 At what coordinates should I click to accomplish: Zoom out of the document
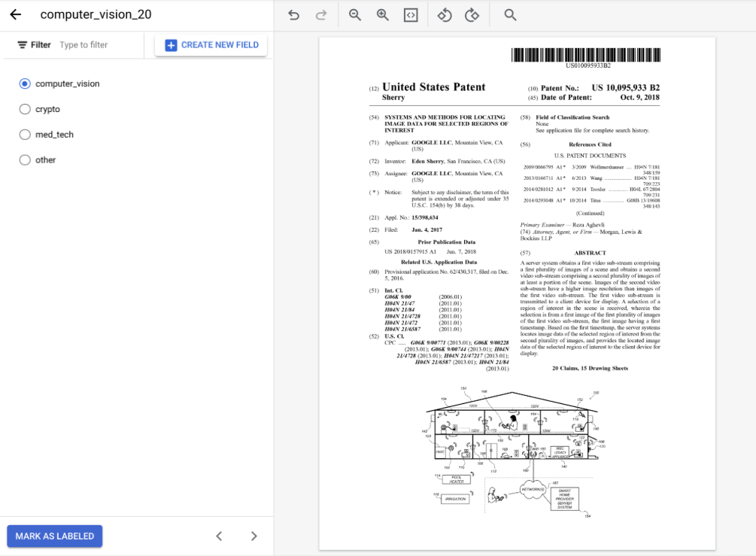(356, 15)
